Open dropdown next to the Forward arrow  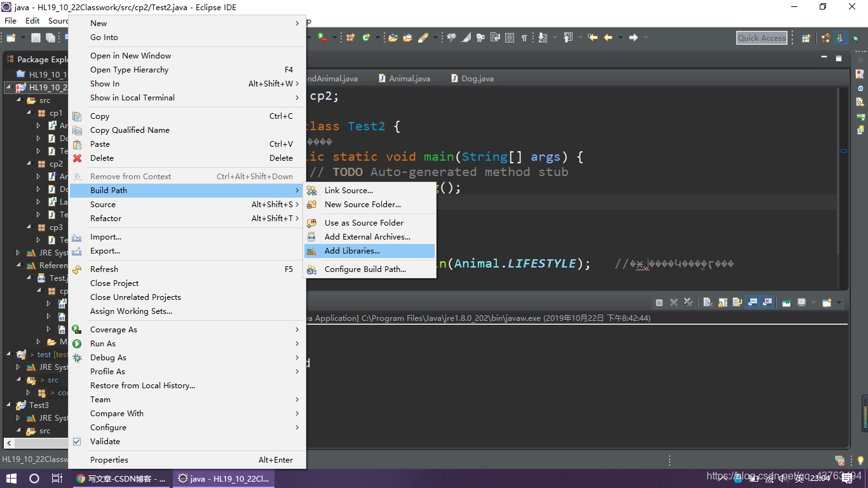point(646,37)
